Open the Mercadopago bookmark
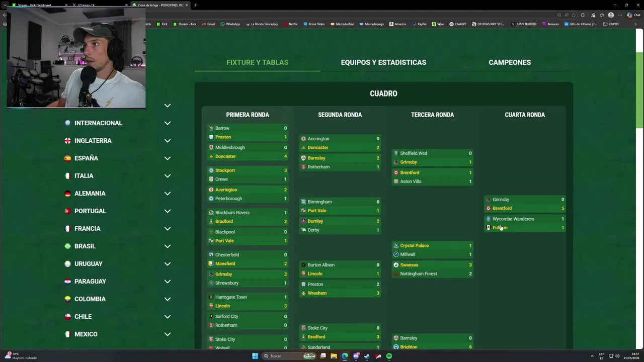 (x=371, y=24)
